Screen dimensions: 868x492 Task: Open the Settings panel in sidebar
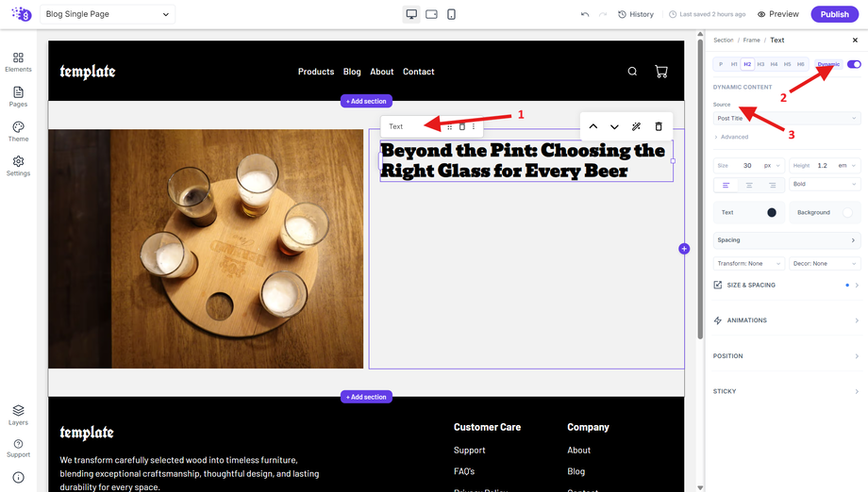click(18, 166)
